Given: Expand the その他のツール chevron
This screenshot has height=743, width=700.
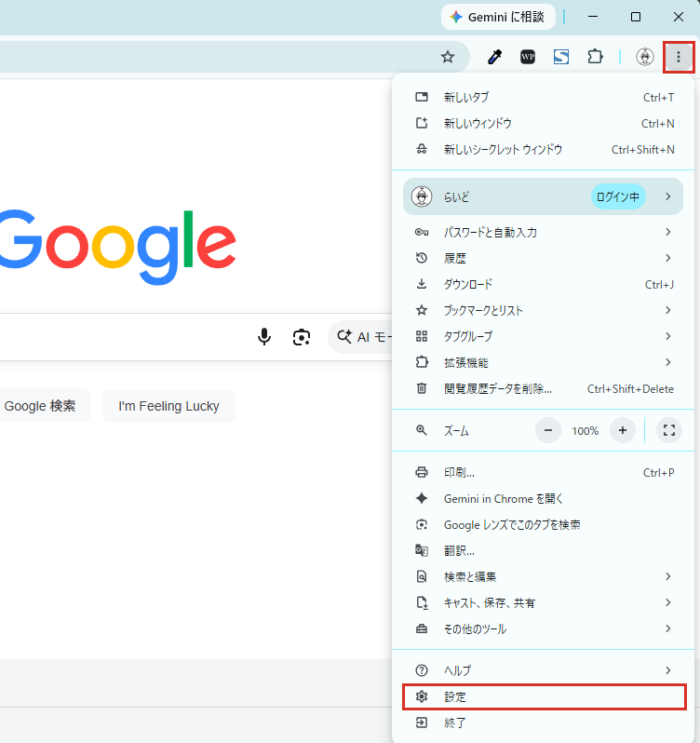Looking at the screenshot, I should pyautogui.click(x=668, y=628).
